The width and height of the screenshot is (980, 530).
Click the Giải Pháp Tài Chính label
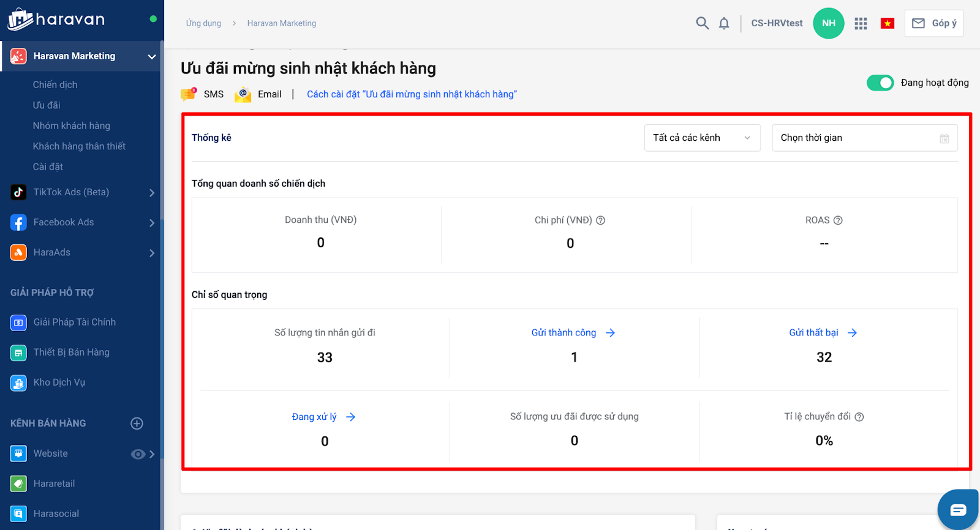tap(75, 322)
